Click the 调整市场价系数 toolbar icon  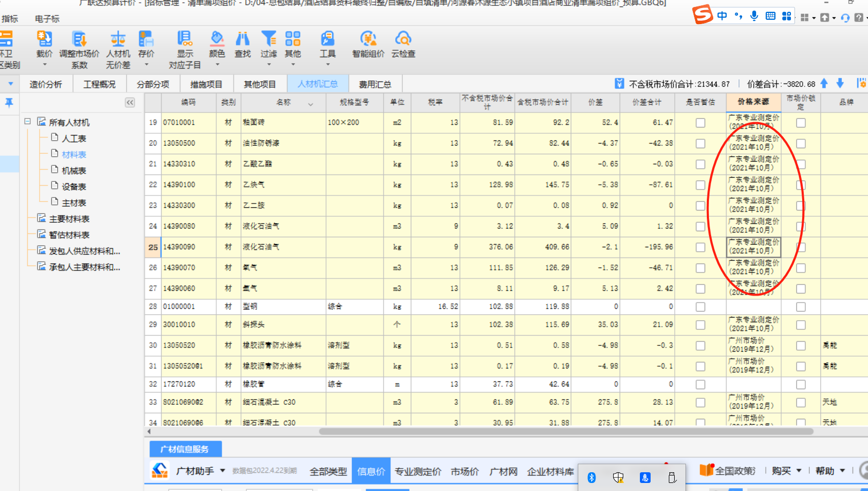point(79,39)
